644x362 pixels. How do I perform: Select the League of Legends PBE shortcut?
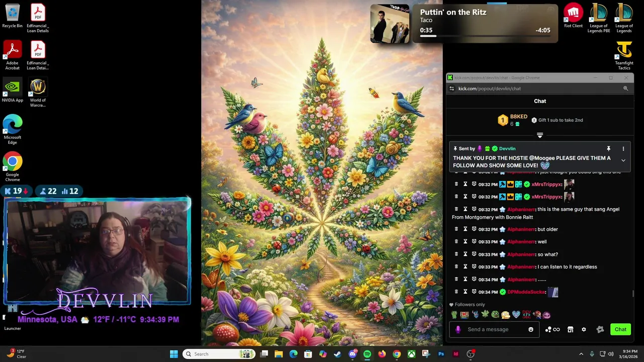coord(599,18)
